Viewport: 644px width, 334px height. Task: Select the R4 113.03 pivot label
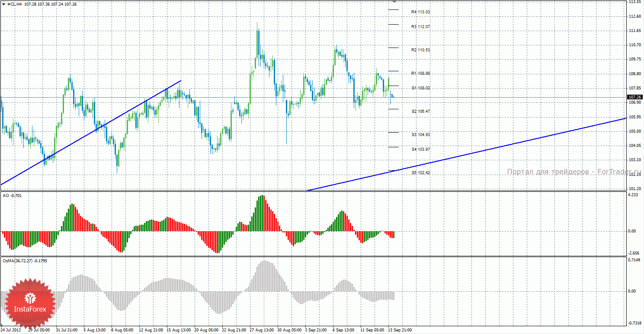tap(421, 12)
